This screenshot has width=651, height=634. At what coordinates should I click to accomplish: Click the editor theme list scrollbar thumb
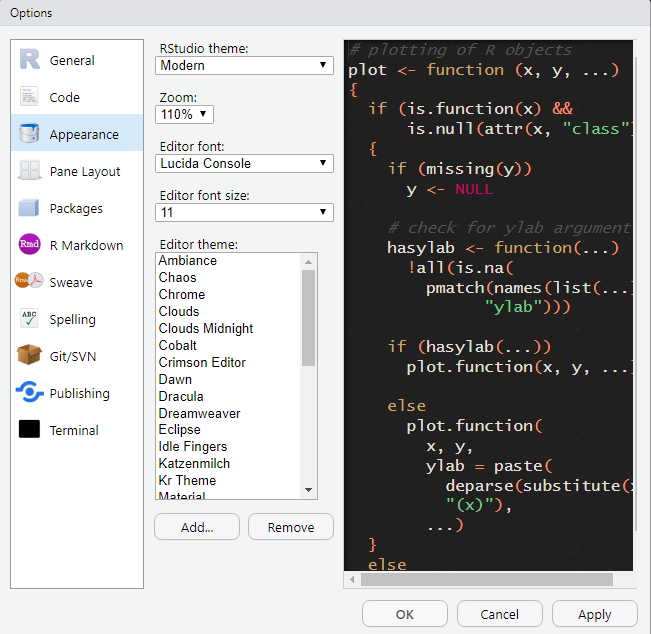308,318
